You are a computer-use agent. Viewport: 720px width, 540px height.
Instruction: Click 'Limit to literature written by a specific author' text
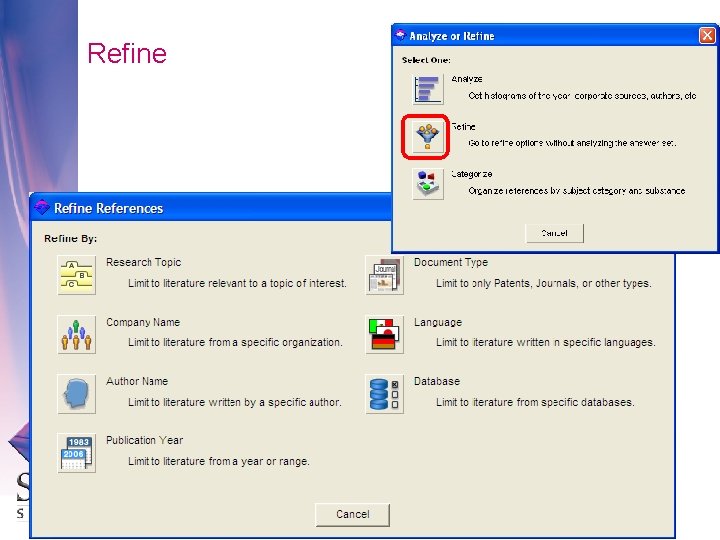tap(235, 402)
